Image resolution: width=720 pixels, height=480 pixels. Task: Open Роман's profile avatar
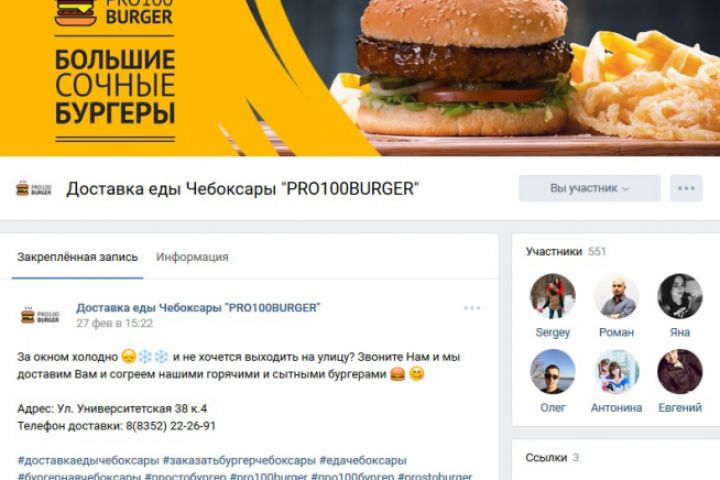pyautogui.click(x=616, y=296)
